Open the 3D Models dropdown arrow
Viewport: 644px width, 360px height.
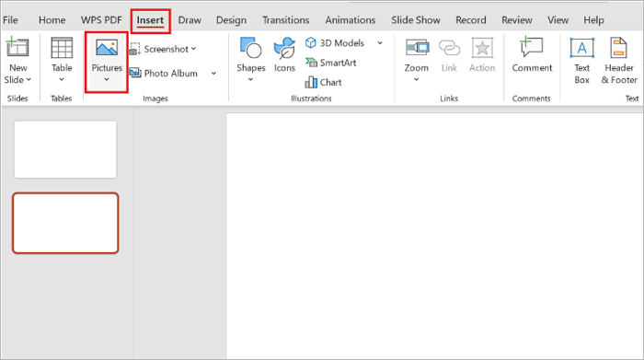(380, 42)
